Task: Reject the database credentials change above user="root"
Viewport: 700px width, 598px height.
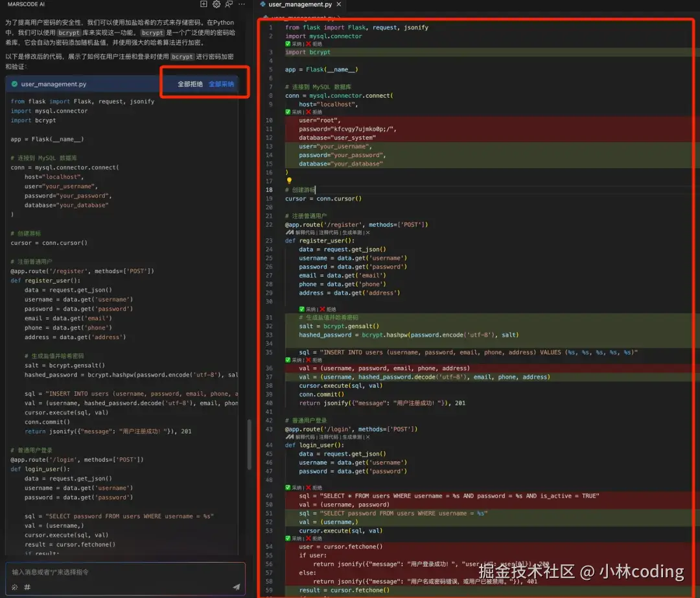Action: click(x=314, y=112)
